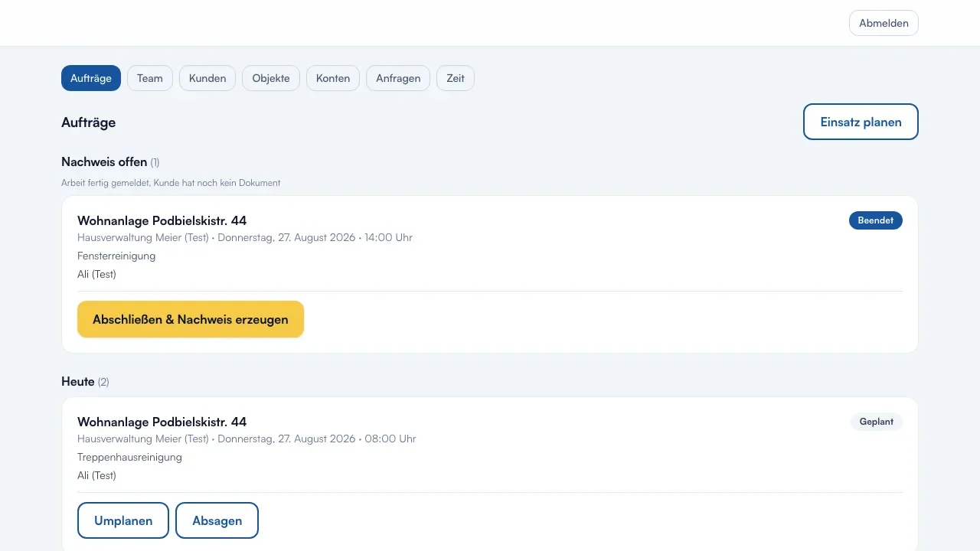Image resolution: width=980 pixels, height=551 pixels.
Task: Click the "Aufträge" page heading
Action: pyautogui.click(x=89, y=122)
